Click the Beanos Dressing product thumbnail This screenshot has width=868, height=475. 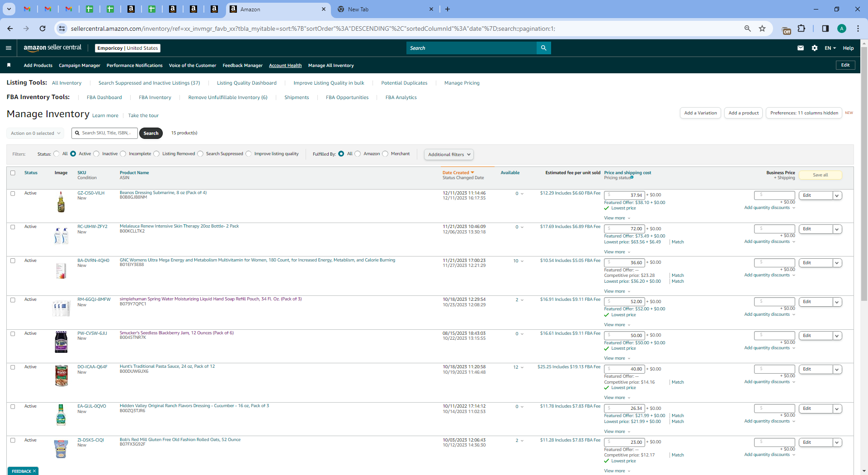(61, 202)
